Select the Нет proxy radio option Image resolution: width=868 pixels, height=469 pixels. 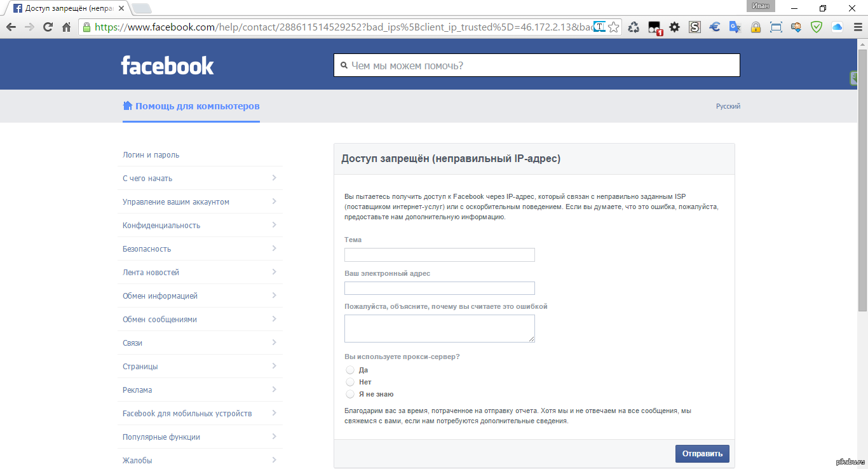[x=350, y=382]
